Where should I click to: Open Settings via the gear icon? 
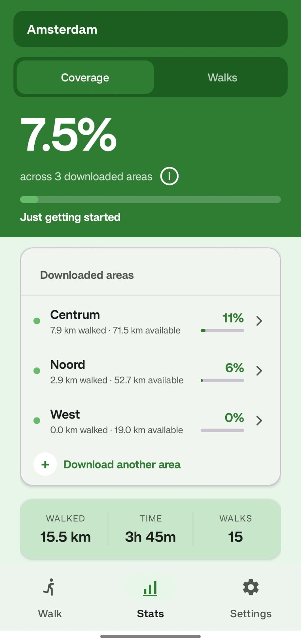251,588
